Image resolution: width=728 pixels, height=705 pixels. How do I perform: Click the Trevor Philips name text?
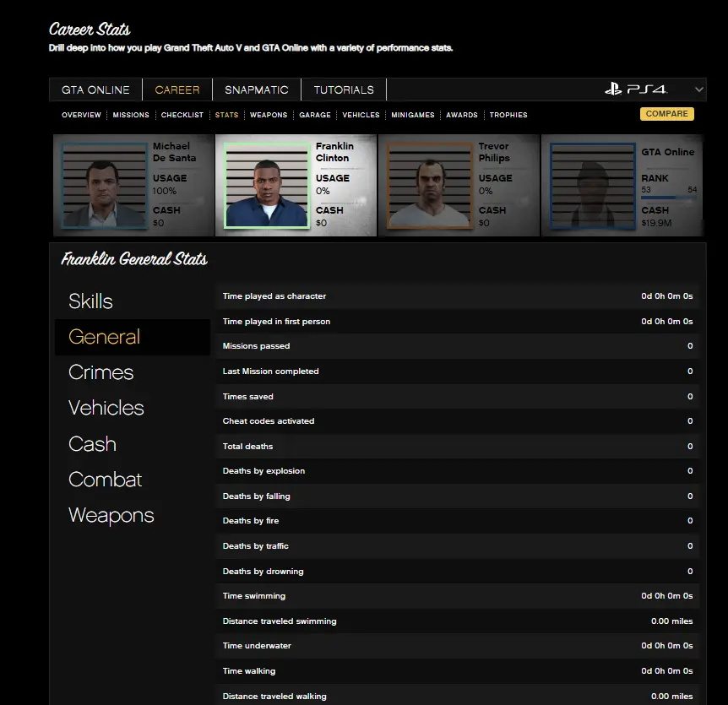point(494,152)
